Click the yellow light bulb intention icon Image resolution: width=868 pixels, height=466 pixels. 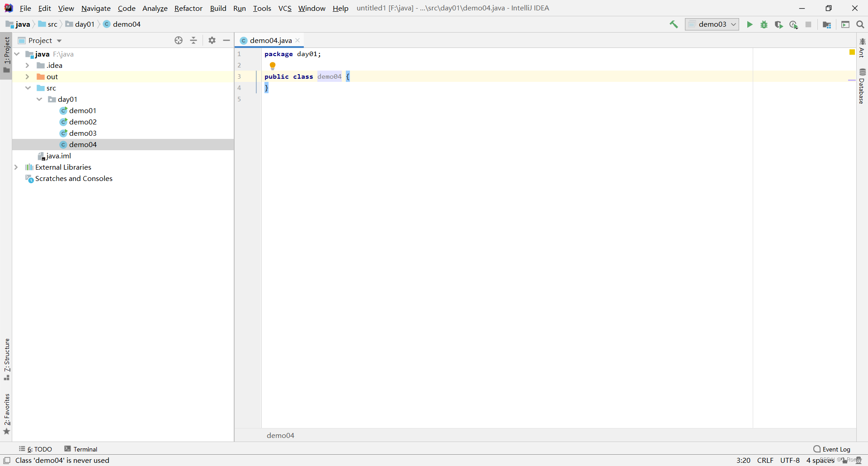(273, 66)
